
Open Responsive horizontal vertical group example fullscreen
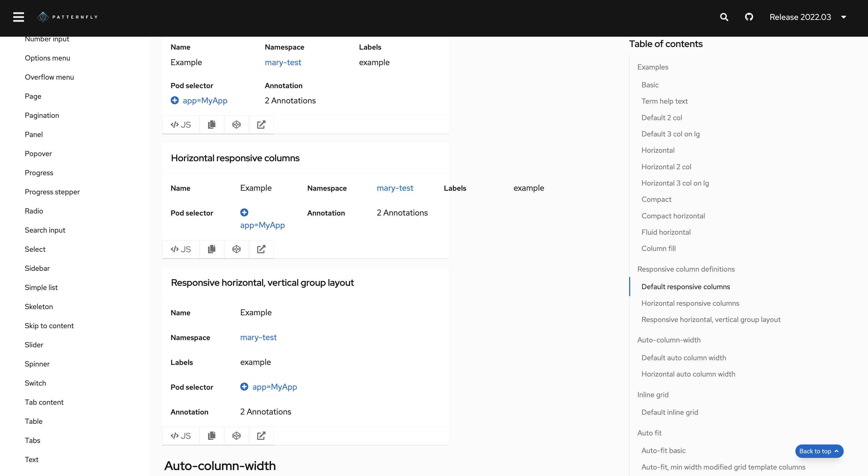[261, 436]
